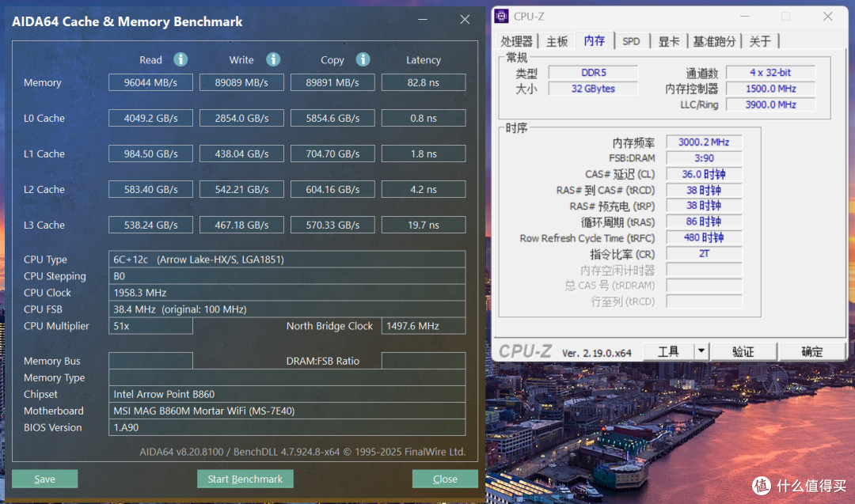This screenshot has height=504, width=855.
Task: Click the Memory Copy value 89891 MB/s
Action: coord(332,82)
